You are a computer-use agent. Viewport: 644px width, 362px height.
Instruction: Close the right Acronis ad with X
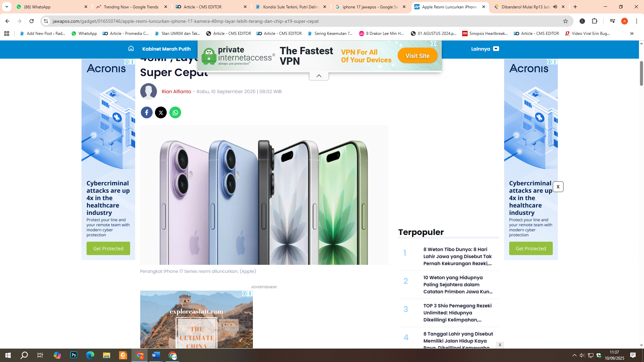558,187
